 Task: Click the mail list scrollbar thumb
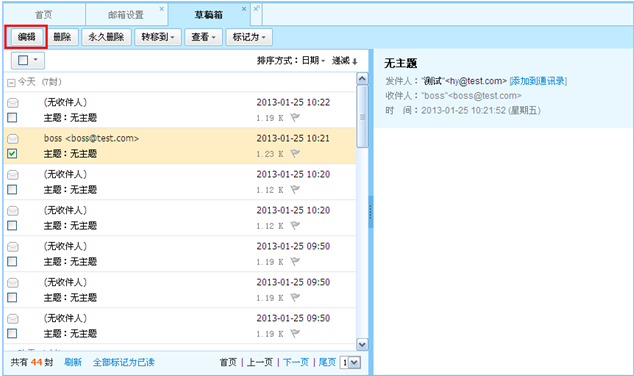362,116
